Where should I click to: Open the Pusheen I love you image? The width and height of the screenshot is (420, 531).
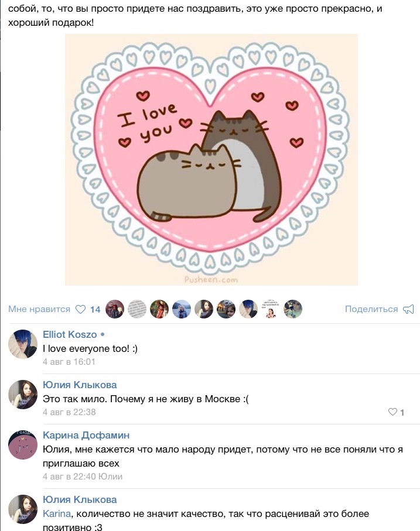(x=211, y=159)
